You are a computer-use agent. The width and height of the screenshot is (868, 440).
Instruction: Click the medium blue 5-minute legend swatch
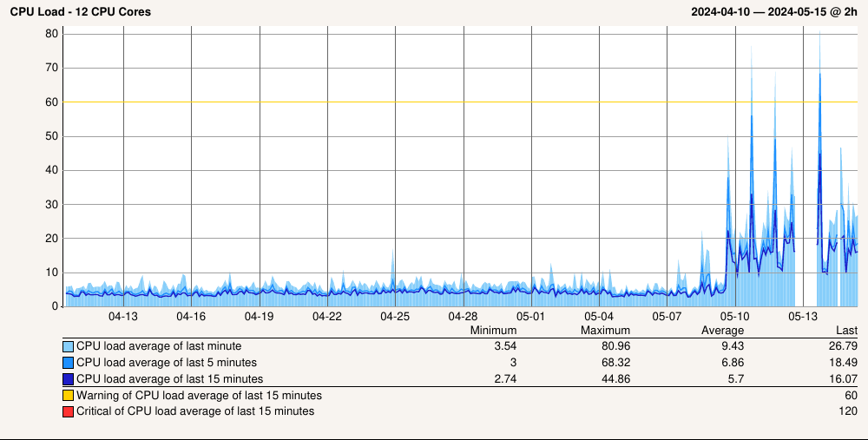click(69, 363)
